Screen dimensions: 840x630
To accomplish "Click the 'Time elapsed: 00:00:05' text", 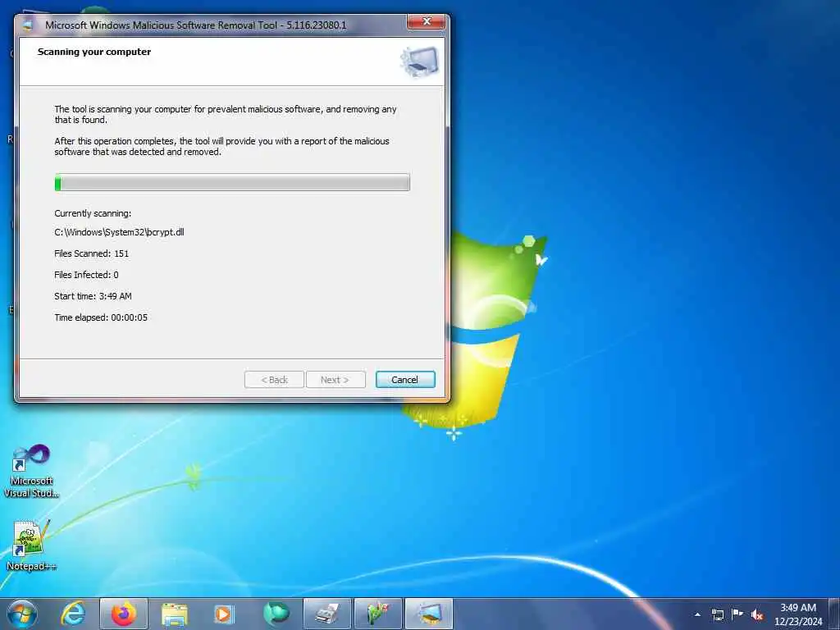I will (101, 317).
